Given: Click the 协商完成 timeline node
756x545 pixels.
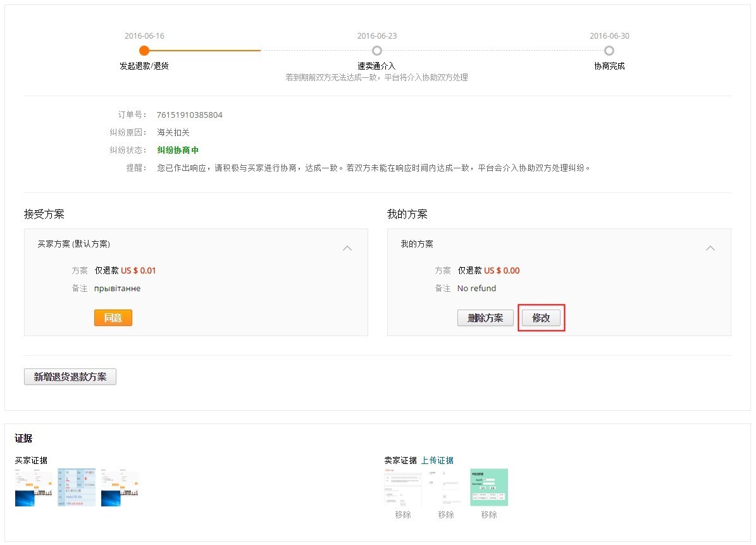Looking at the screenshot, I should 609,50.
